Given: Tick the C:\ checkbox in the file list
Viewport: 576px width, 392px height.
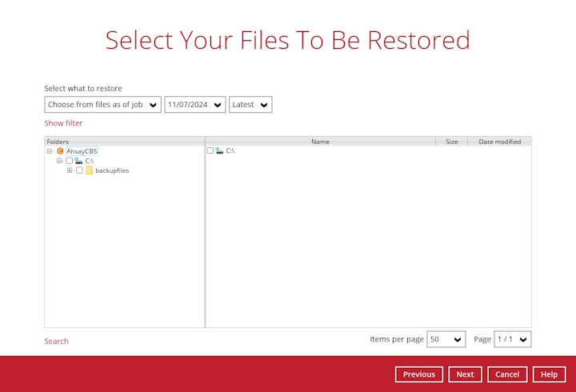Looking at the screenshot, I should pos(210,150).
